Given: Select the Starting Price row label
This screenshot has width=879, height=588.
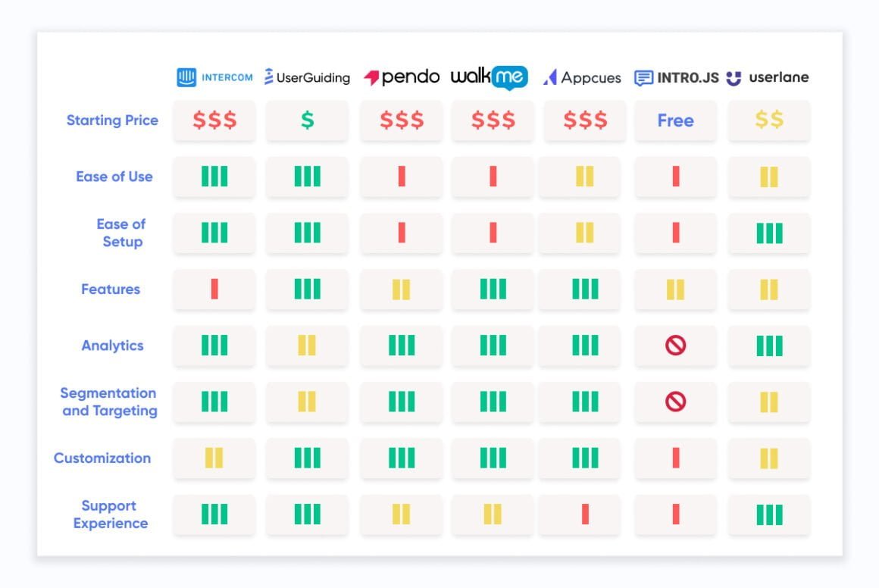Looking at the screenshot, I should (112, 120).
